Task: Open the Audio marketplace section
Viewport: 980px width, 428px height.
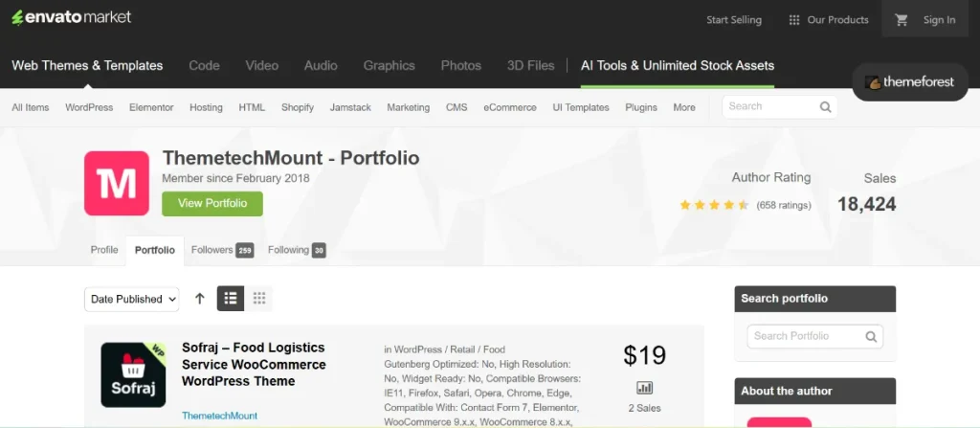Action: (321, 66)
